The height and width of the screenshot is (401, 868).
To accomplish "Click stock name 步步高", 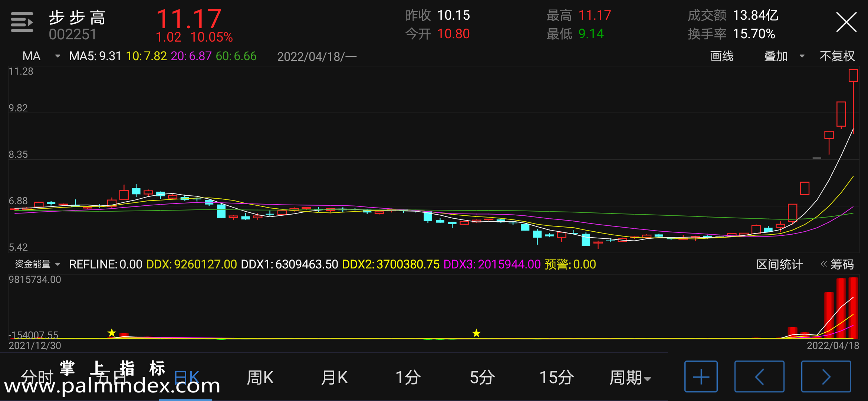I will 77,17.
